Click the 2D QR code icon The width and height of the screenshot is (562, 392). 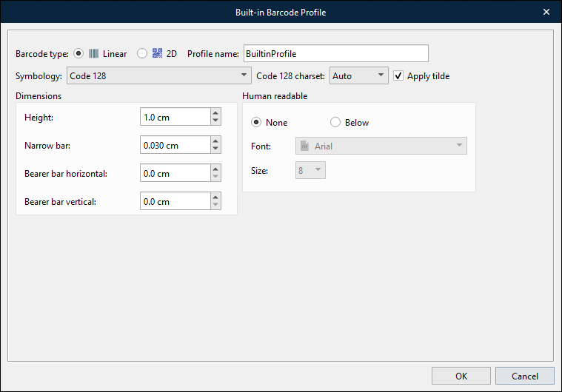(x=158, y=53)
